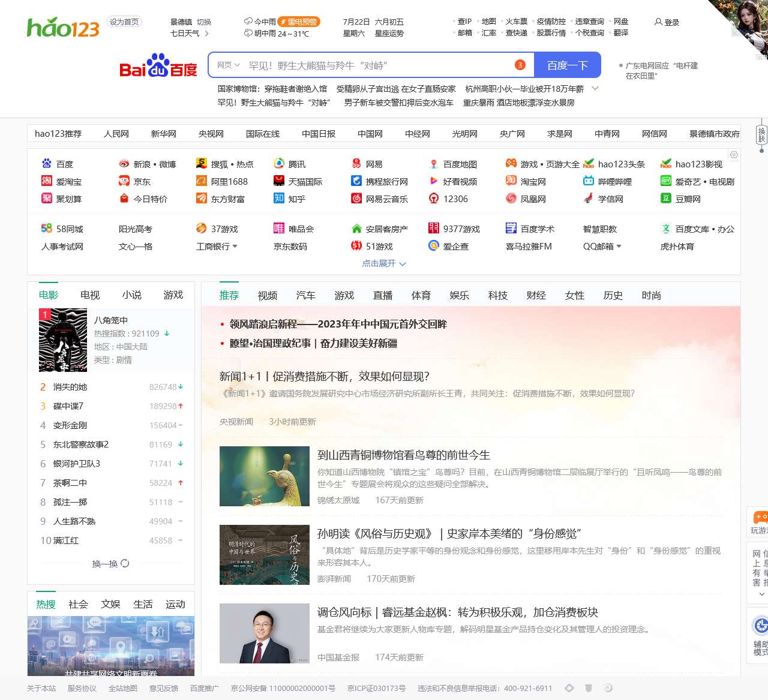The image size is (768, 700).
Task: Open the JD.com icon
Action: point(124,181)
